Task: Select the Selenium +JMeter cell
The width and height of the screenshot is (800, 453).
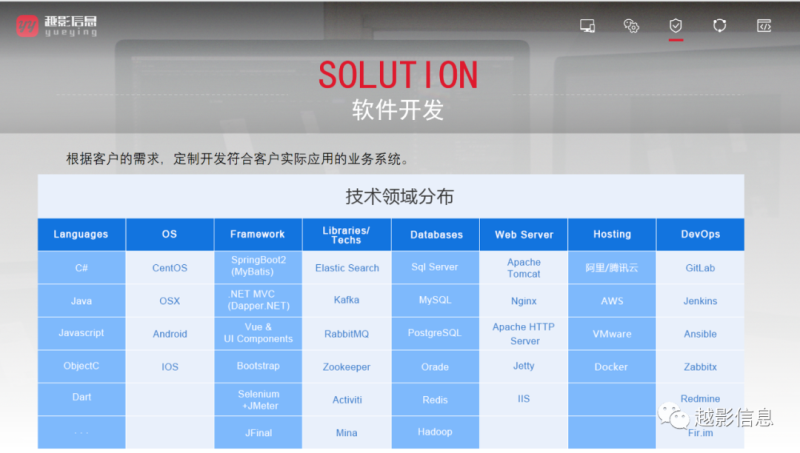Action: click(258, 399)
